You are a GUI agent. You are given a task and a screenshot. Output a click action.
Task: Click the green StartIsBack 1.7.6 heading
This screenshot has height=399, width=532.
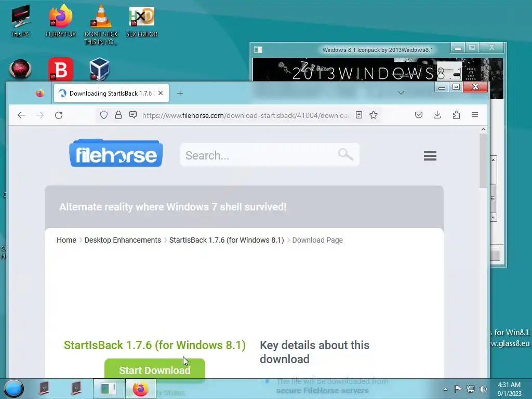click(155, 345)
